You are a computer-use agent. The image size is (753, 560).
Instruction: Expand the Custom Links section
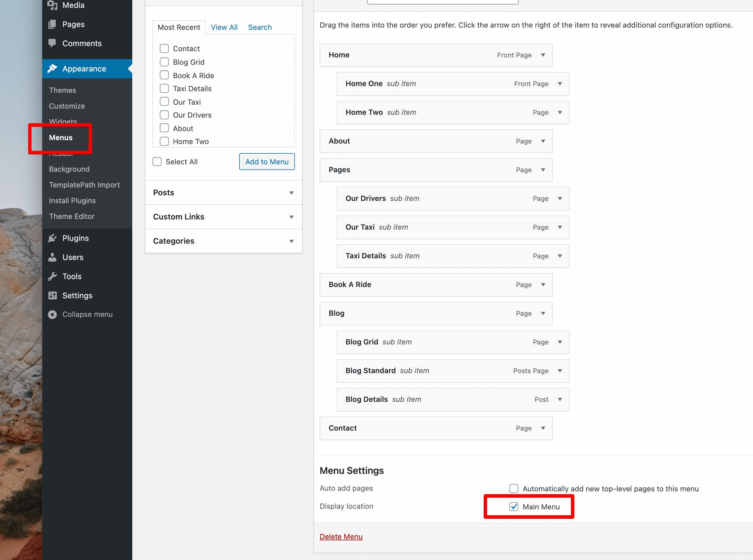click(x=223, y=217)
